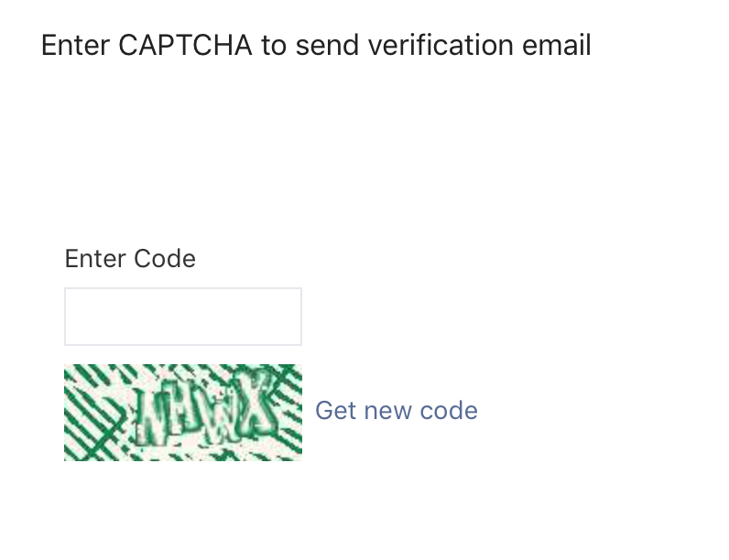Select the page heading about verification email

(x=316, y=45)
